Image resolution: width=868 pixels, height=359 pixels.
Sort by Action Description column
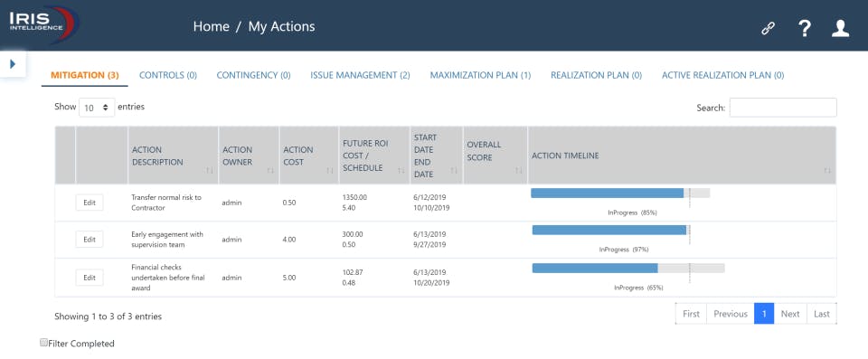click(x=174, y=156)
